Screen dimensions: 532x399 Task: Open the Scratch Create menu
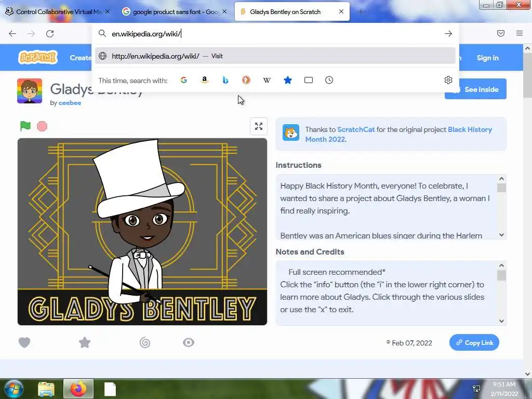81,58
